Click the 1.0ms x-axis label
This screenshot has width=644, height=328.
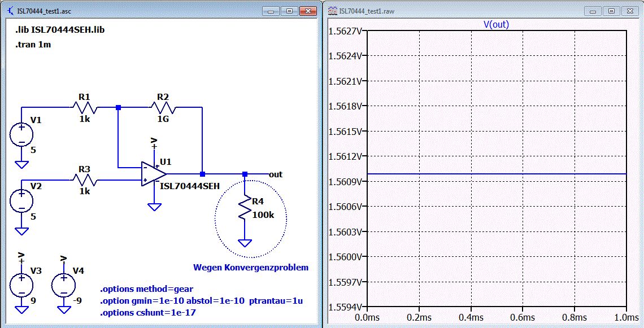(626, 317)
